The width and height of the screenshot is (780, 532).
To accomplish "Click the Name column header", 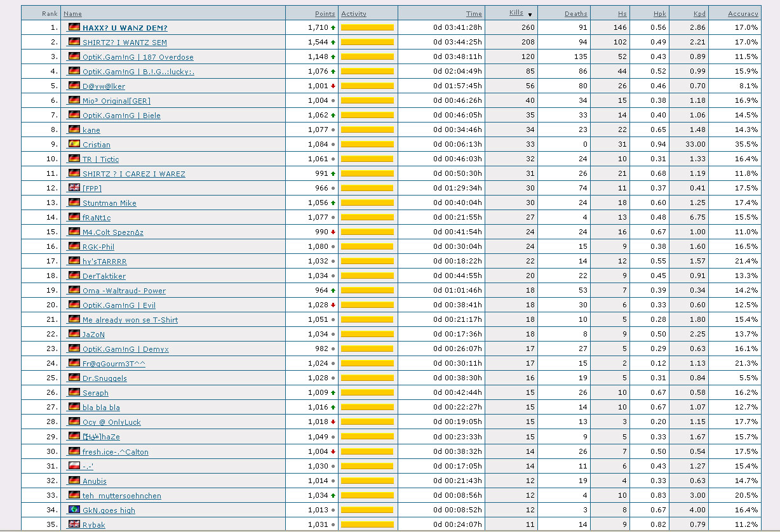I will point(72,13).
